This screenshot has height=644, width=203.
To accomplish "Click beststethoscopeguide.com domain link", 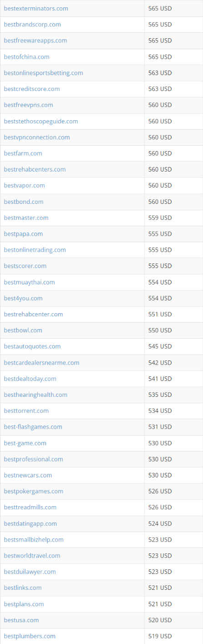I will click(x=41, y=121).
